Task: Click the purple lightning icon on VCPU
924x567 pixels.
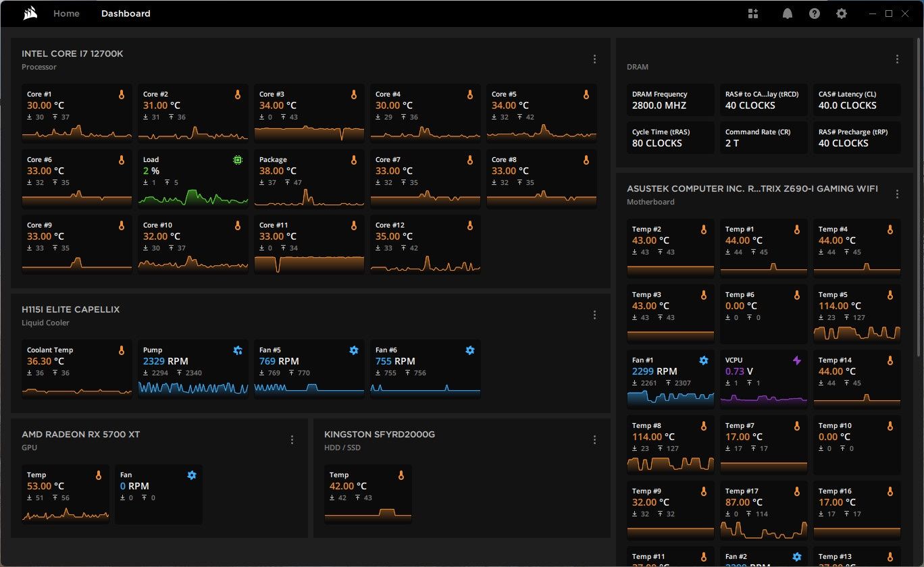Action: coord(797,361)
